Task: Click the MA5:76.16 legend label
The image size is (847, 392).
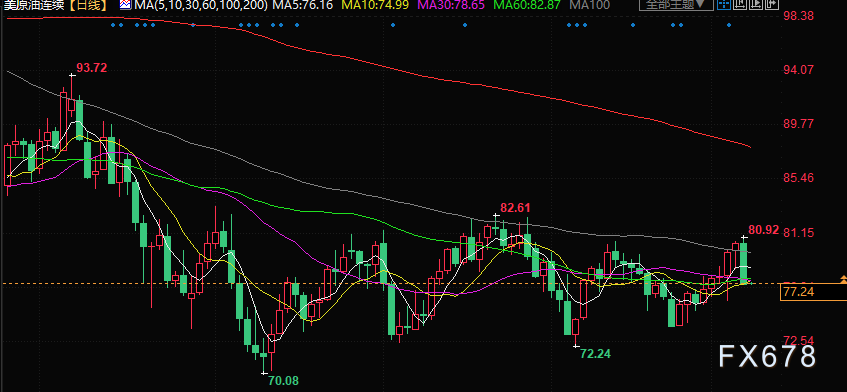Action: tap(302, 5)
